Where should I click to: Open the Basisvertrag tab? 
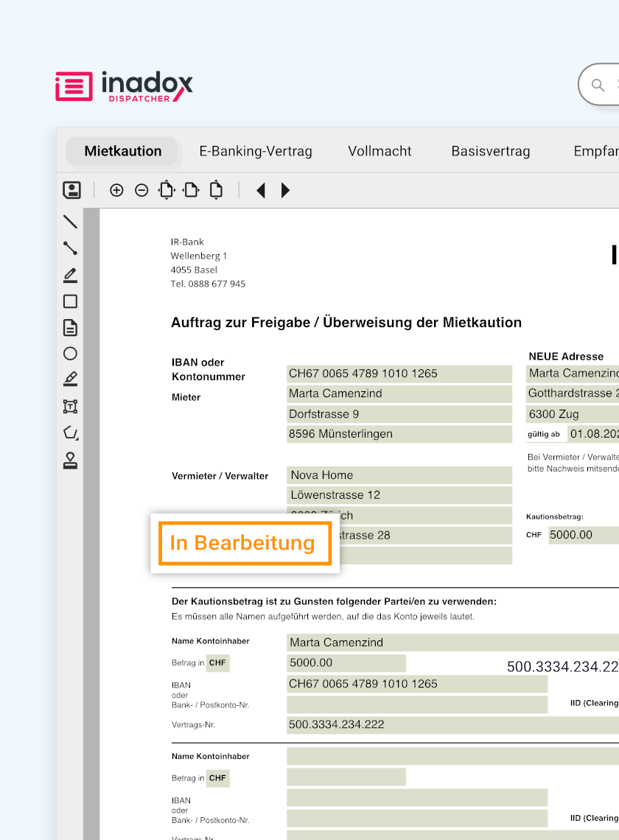pyautogui.click(x=490, y=151)
